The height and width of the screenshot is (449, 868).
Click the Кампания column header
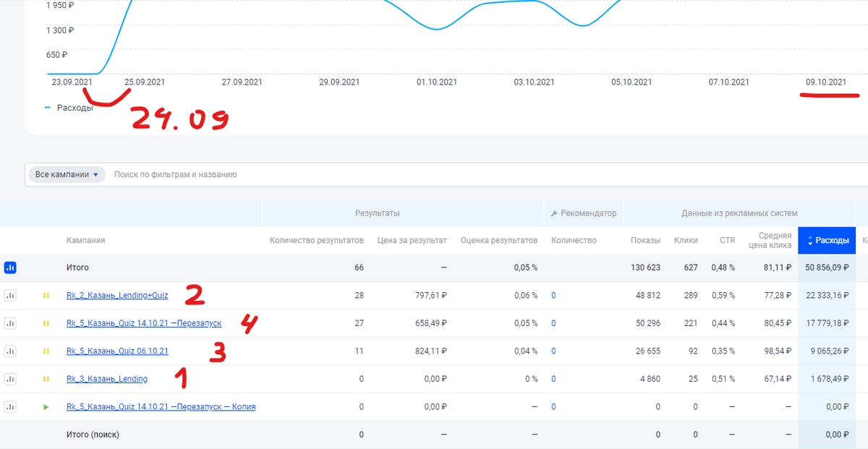coord(86,240)
